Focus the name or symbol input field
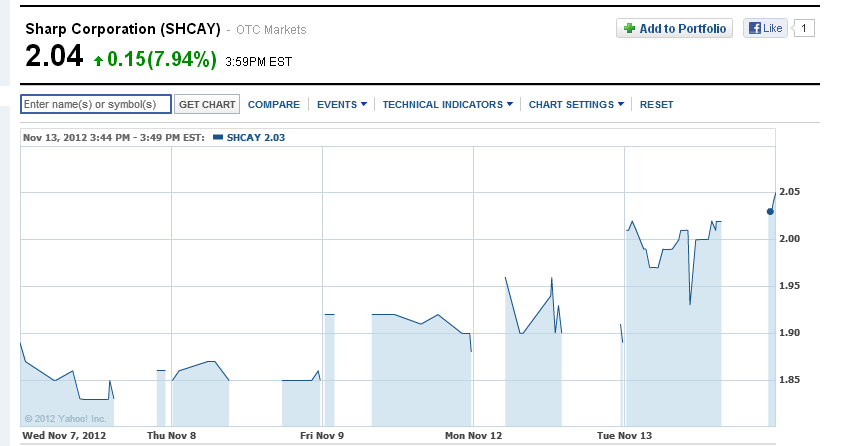The height and width of the screenshot is (446, 850). (96, 104)
